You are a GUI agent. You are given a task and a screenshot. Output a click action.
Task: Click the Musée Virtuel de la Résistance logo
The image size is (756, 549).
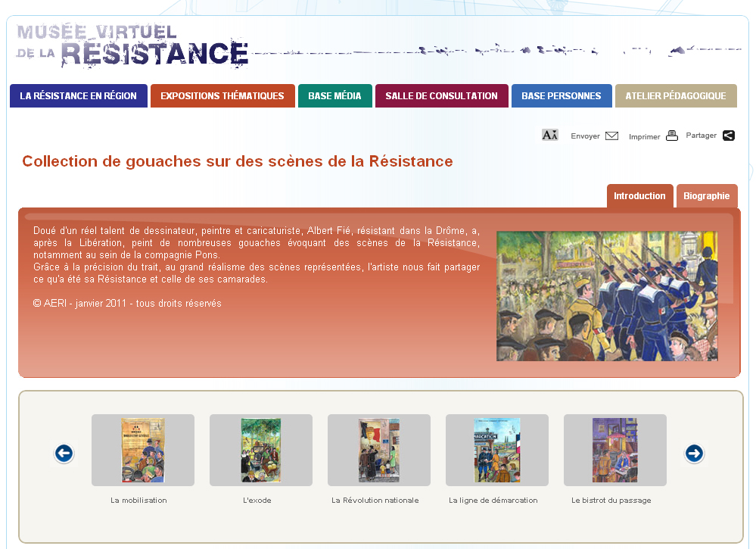coord(132,45)
